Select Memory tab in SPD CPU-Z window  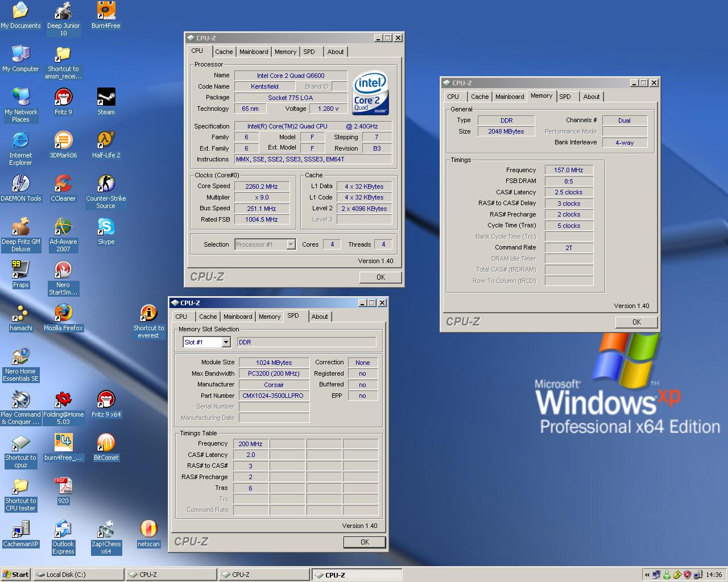pyautogui.click(x=270, y=317)
